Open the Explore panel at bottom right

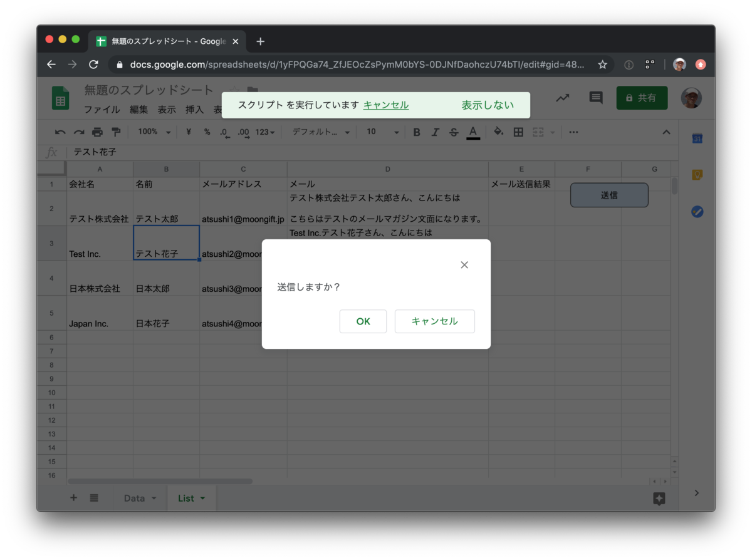pyautogui.click(x=659, y=498)
